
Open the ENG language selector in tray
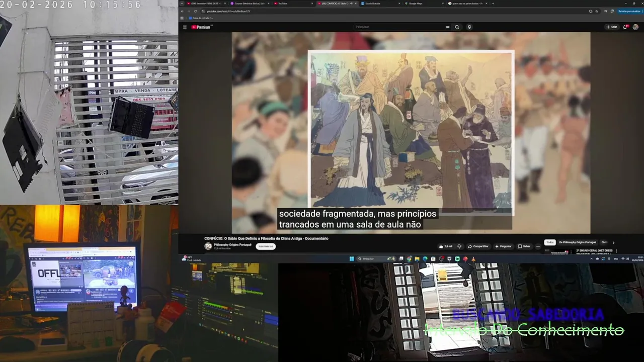616,259
